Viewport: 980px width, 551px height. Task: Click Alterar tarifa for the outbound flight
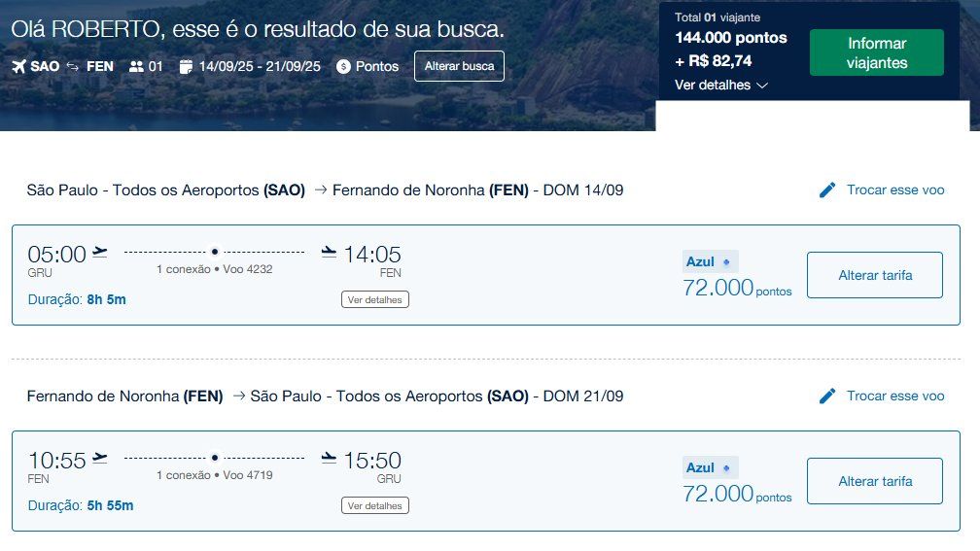(875, 276)
